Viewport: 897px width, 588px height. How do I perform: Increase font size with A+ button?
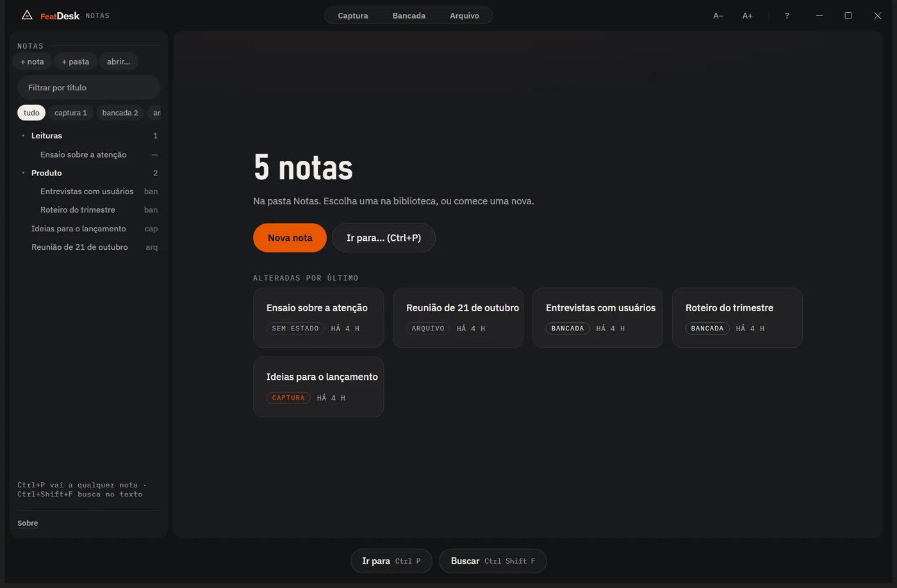click(747, 15)
